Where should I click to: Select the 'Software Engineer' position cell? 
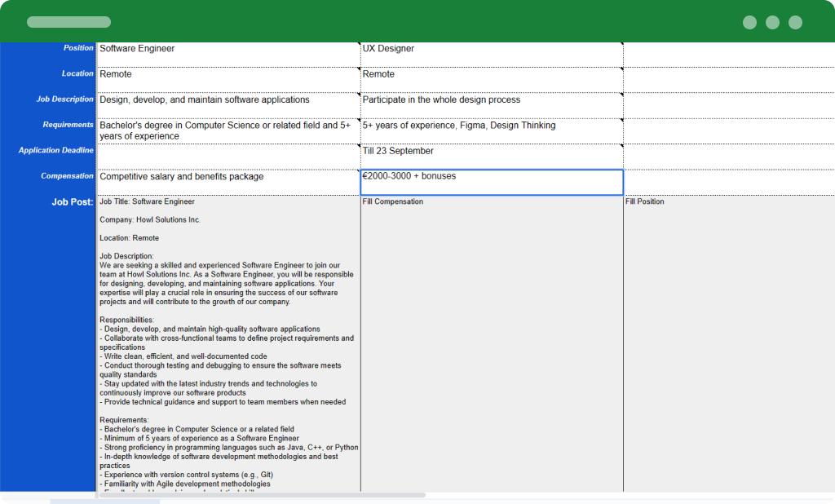[x=228, y=55]
